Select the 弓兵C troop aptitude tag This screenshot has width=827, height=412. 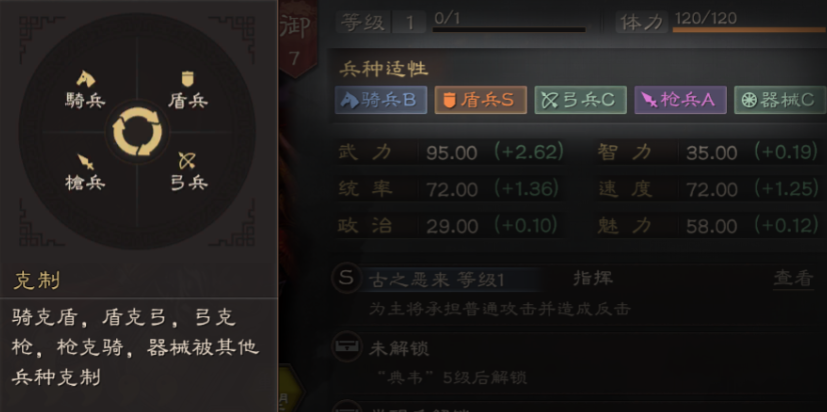(581, 100)
